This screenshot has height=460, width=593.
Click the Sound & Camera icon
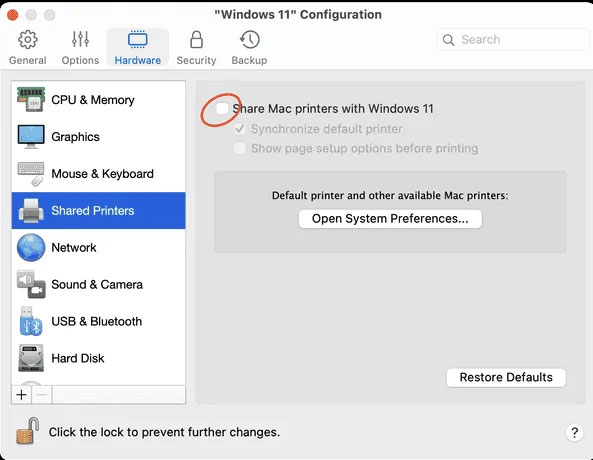[x=31, y=284]
